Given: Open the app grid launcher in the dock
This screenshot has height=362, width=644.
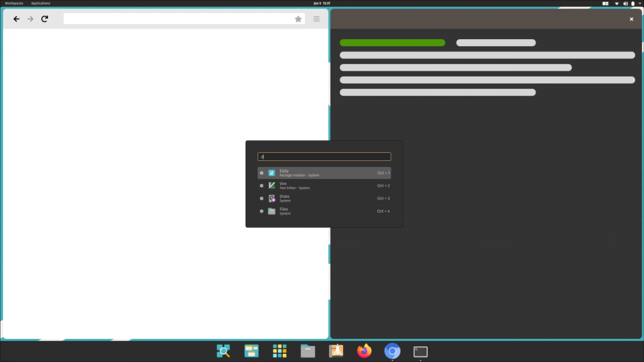Looking at the screenshot, I should pyautogui.click(x=280, y=351).
